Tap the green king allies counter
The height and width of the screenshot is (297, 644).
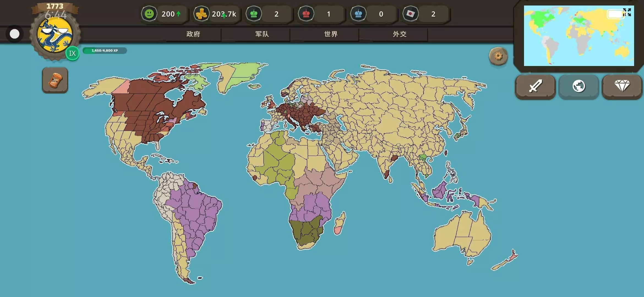click(254, 14)
